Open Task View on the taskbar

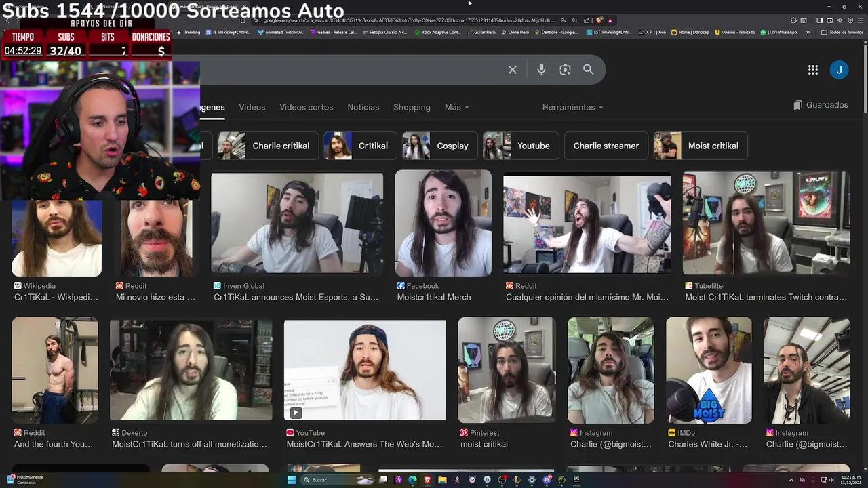pos(383,480)
